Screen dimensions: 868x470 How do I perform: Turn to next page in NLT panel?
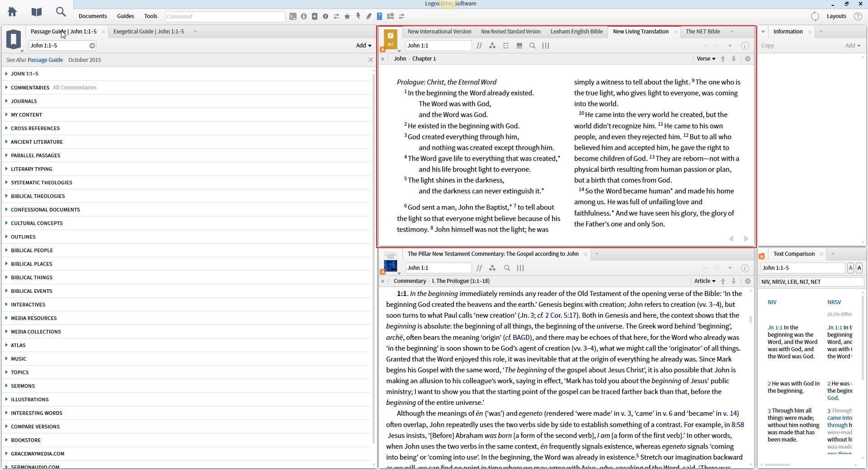point(746,239)
